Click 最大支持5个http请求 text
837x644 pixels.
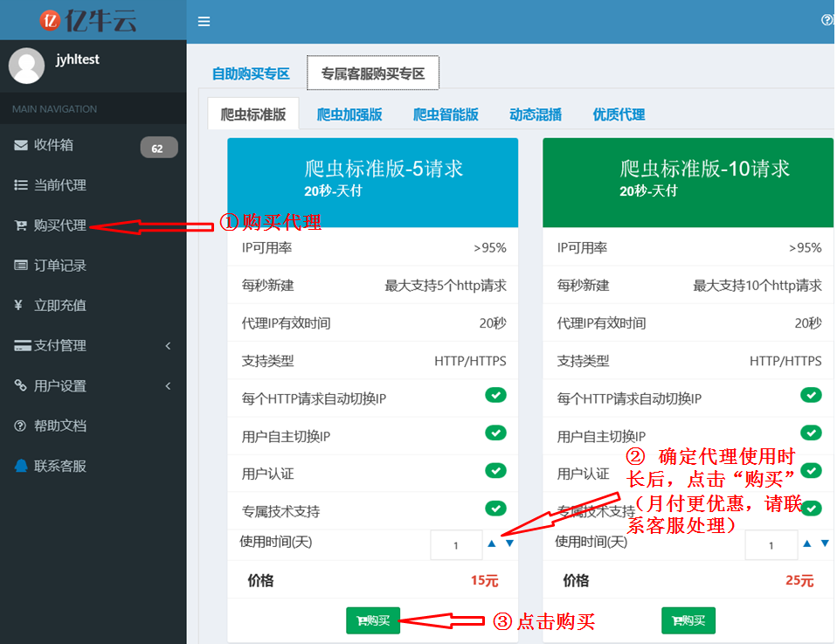point(446,286)
